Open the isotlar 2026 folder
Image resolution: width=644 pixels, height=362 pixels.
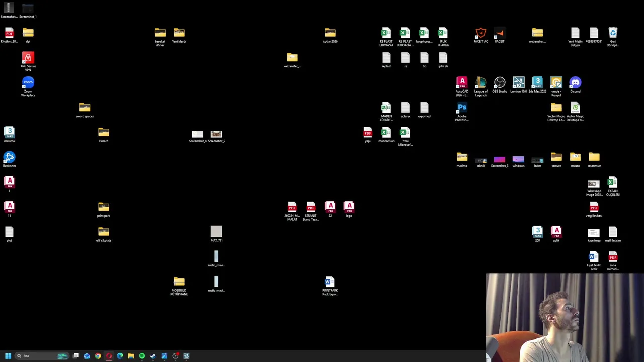pyautogui.click(x=330, y=35)
